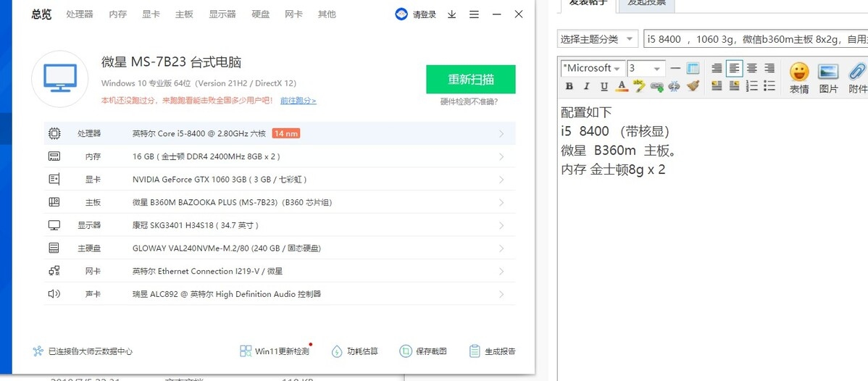Switch to the 主板 top tab
The width and height of the screenshot is (868, 381).
click(x=184, y=14)
